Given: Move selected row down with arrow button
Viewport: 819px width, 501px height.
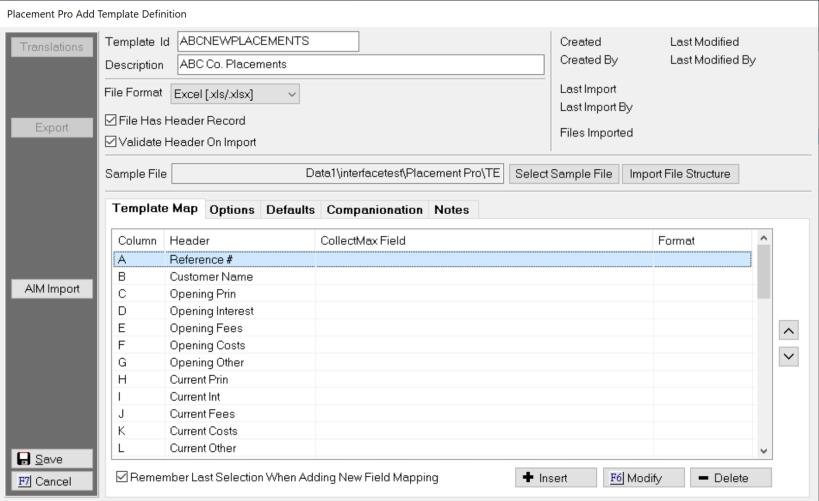Looking at the screenshot, I should pos(788,356).
